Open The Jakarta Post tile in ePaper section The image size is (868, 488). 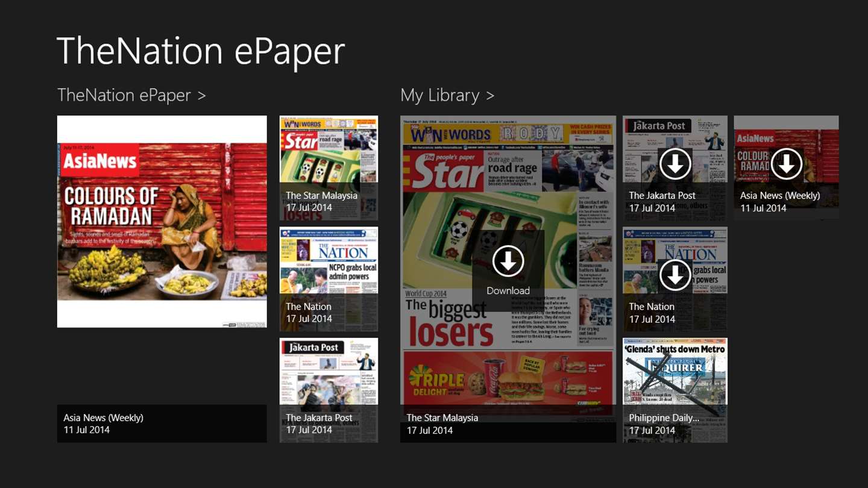329,390
